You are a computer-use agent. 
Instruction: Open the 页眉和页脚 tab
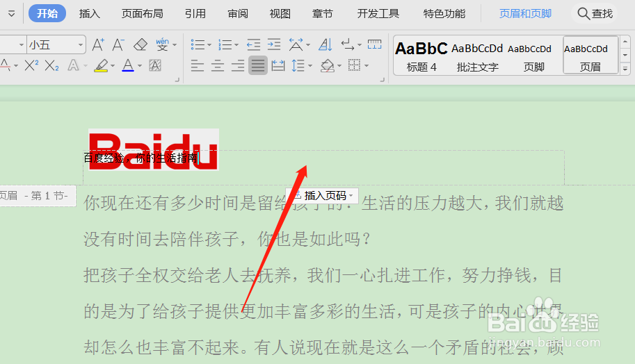525,14
